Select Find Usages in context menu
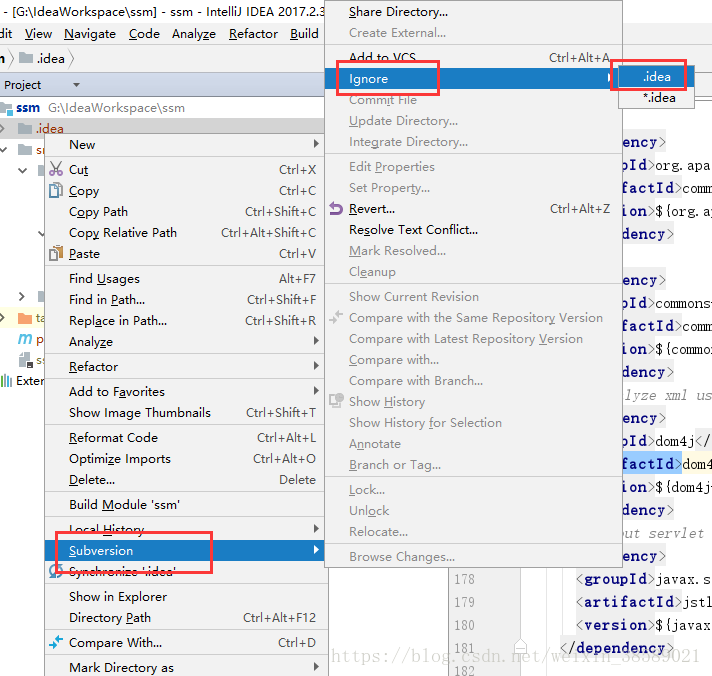 pos(184,279)
